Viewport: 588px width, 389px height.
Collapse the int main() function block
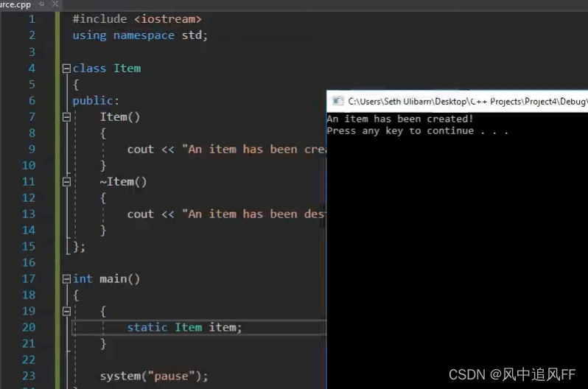[66, 278]
